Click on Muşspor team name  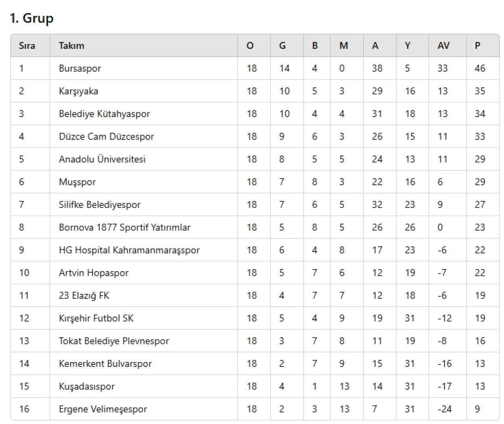(77, 182)
